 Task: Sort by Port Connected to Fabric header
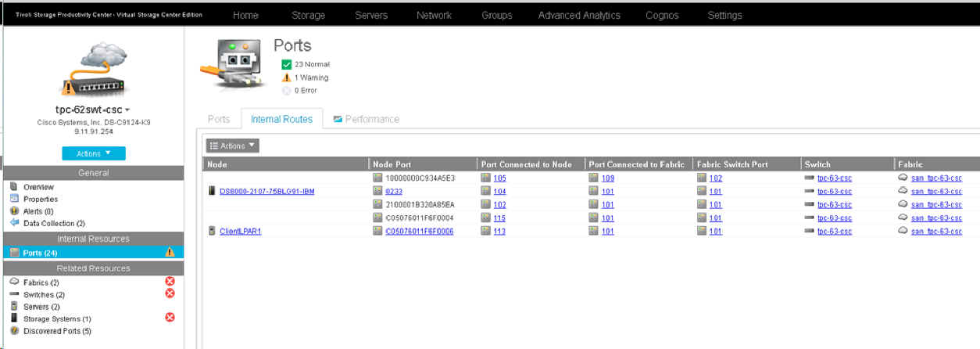(639, 164)
